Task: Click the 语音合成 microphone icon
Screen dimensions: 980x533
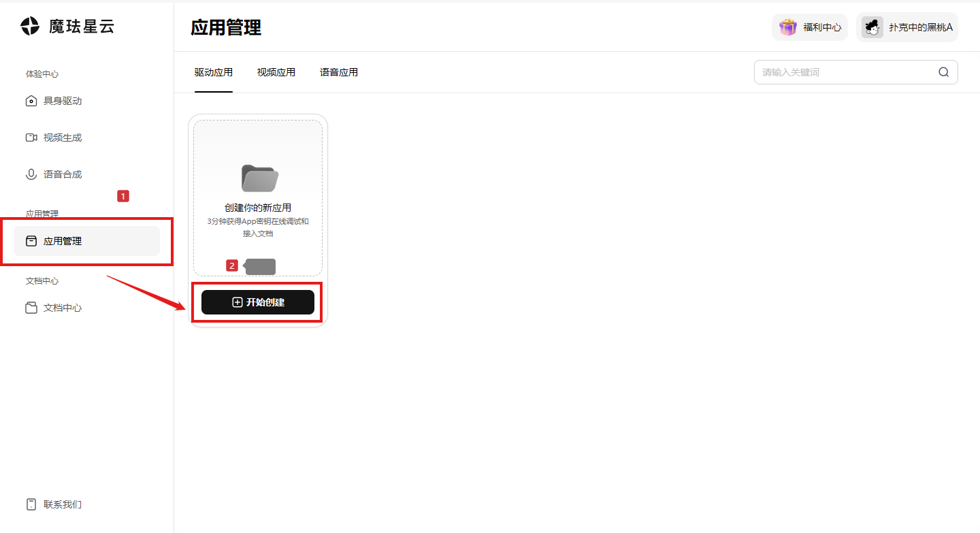Action: (x=31, y=174)
